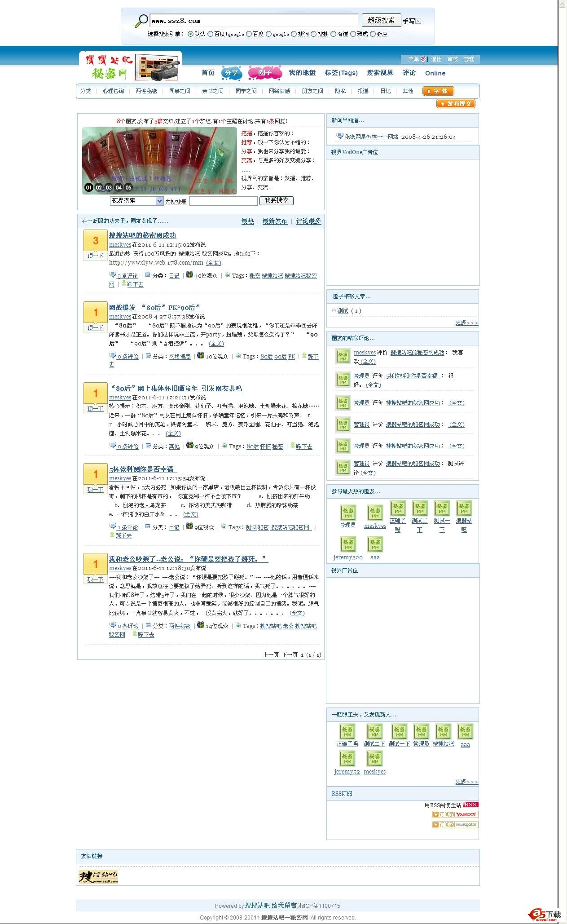Select the 百度+google radio option

(x=210, y=34)
